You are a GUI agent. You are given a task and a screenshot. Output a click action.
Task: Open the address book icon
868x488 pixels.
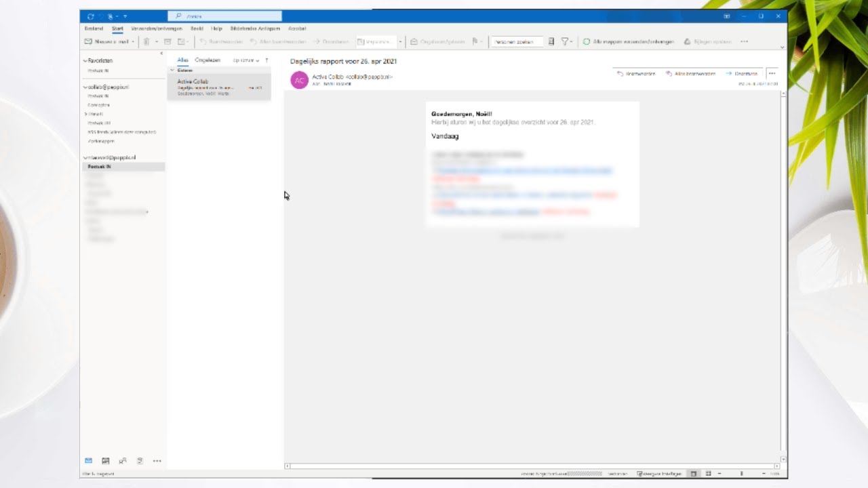(x=551, y=41)
